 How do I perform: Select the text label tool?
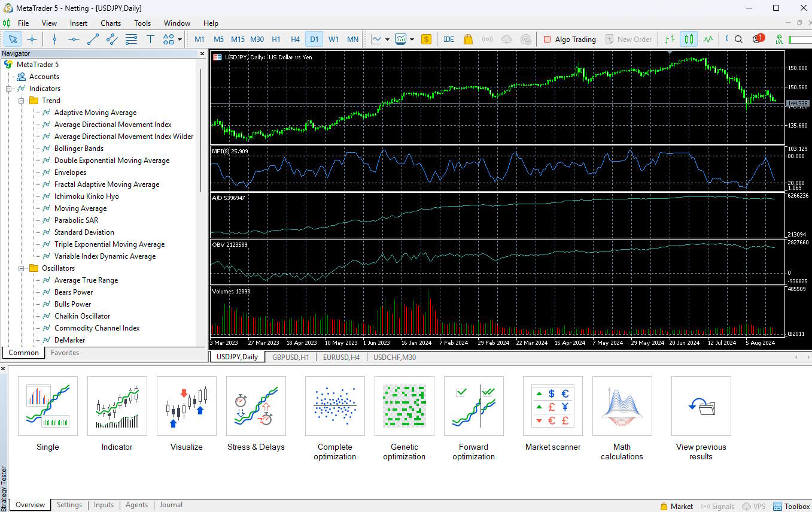click(x=150, y=40)
